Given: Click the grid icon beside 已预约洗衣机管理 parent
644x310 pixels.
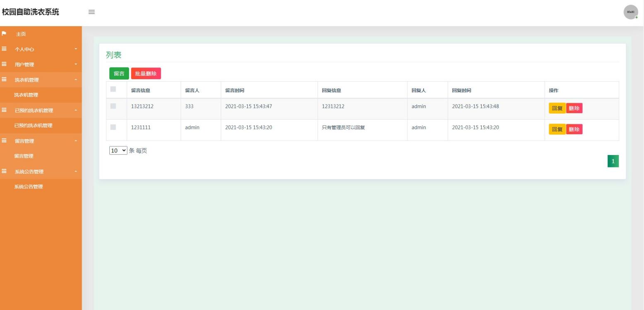Looking at the screenshot, I should 4,110.
